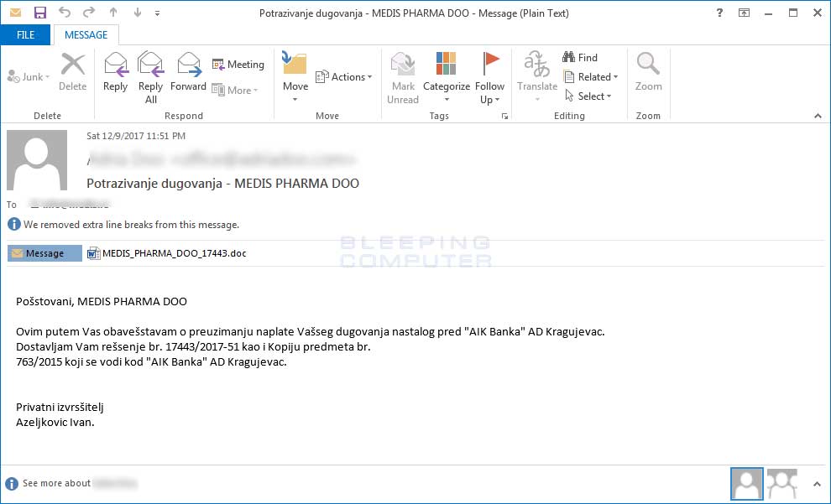
Task: Click the removed extra line breaks info bar
Action: click(x=123, y=225)
